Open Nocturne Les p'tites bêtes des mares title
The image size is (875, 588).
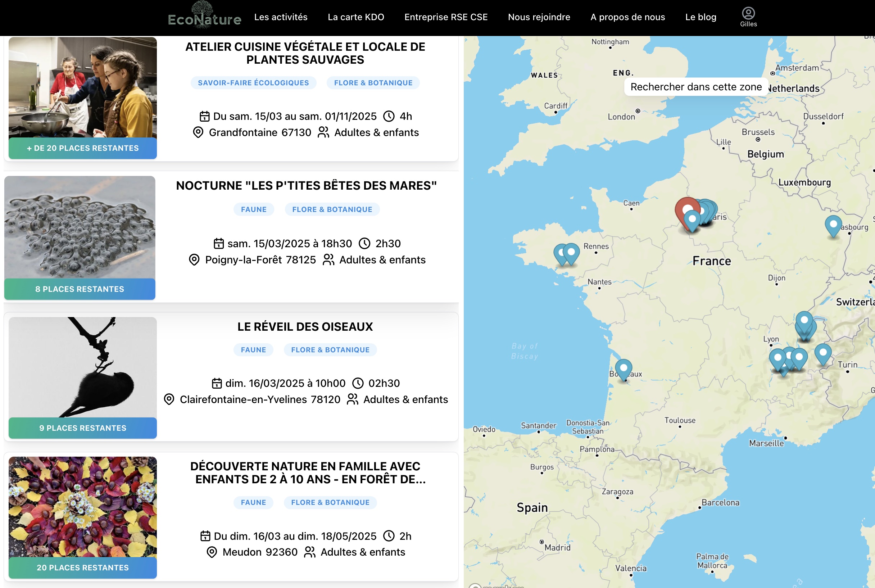coord(306,186)
